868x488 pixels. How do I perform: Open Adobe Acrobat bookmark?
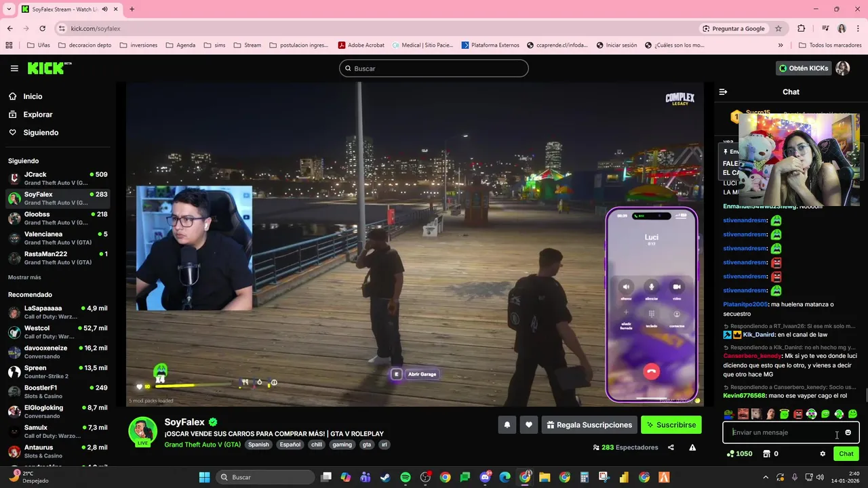[361, 45]
